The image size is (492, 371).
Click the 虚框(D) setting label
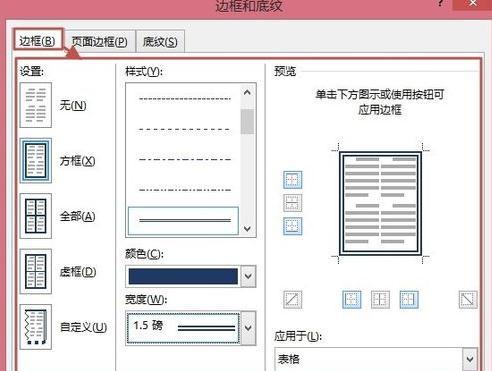78,272
